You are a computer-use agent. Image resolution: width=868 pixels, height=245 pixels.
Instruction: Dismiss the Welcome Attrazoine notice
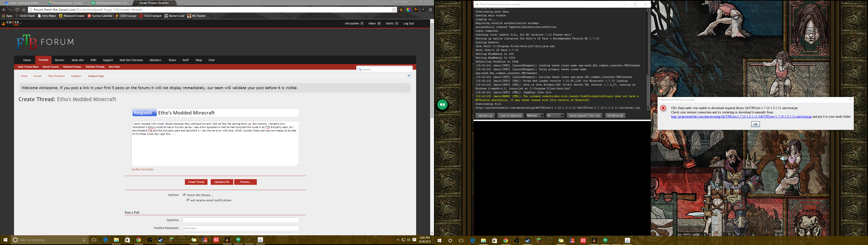coord(407,88)
